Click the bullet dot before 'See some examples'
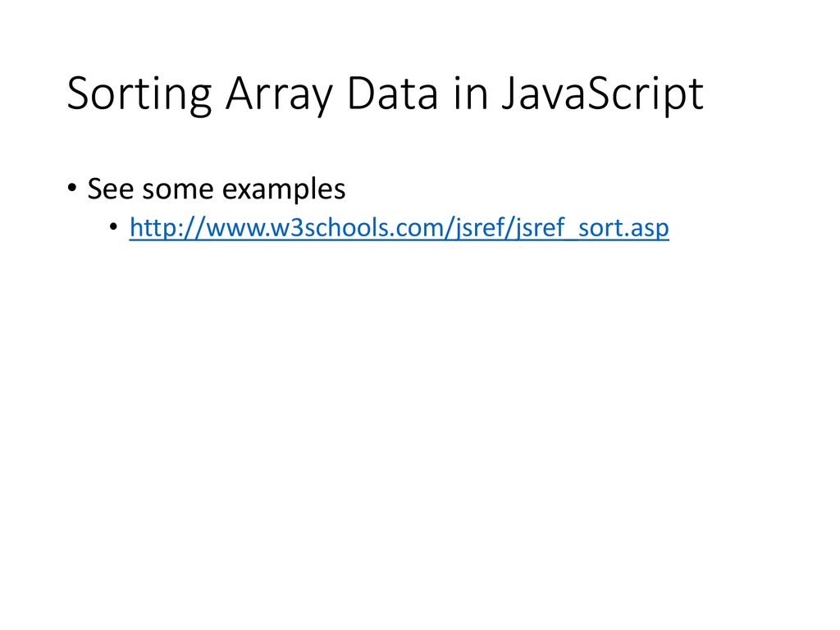 72,188
